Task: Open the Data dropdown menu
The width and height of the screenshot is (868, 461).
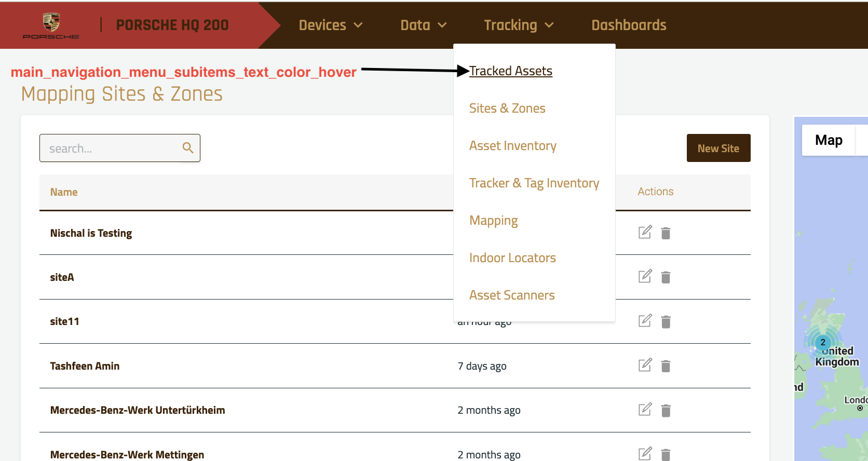Action: click(x=423, y=25)
